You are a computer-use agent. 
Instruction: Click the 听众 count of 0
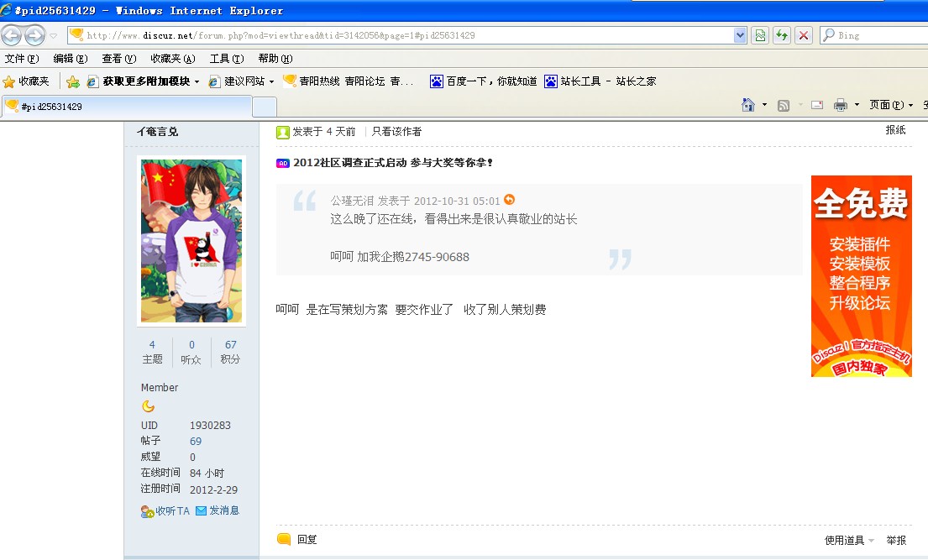191,344
